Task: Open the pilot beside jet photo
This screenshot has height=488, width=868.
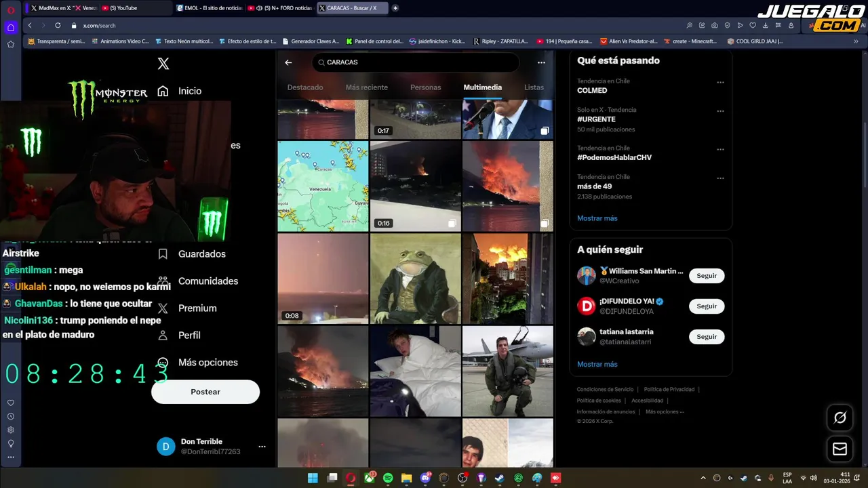Action: pos(507,371)
